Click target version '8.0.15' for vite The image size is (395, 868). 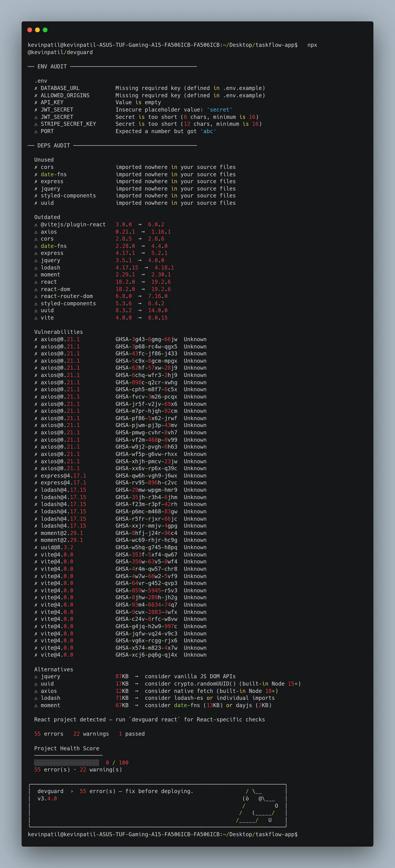[158, 318]
